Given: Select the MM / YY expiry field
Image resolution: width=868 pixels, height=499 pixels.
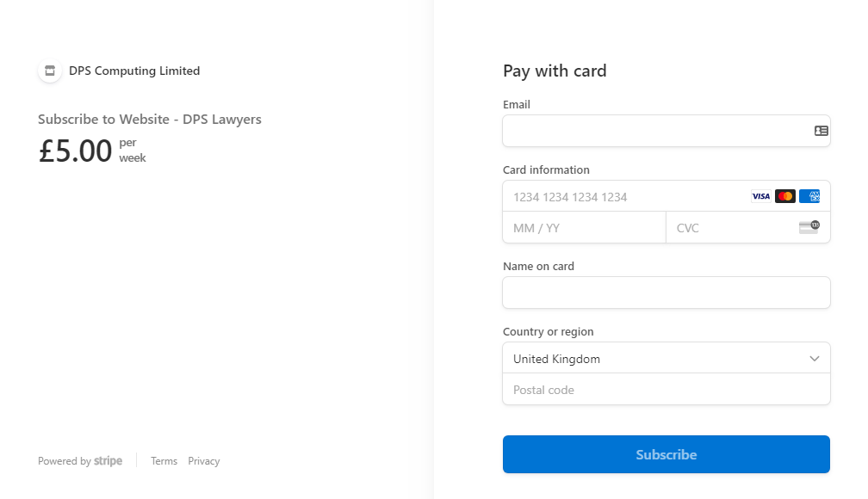Looking at the screenshot, I should [584, 227].
